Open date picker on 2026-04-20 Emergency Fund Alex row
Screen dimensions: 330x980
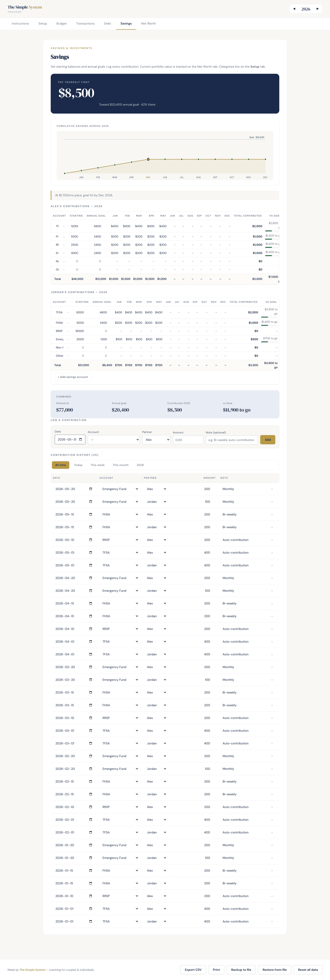pyautogui.click(x=91, y=578)
